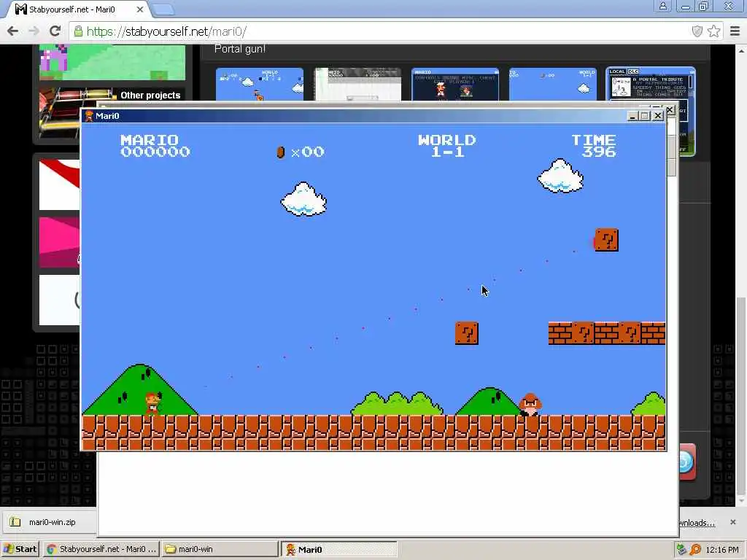The height and width of the screenshot is (560, 747).
Task: Open second gray Mari0 screenshot thumbnail
Action: 357,85
